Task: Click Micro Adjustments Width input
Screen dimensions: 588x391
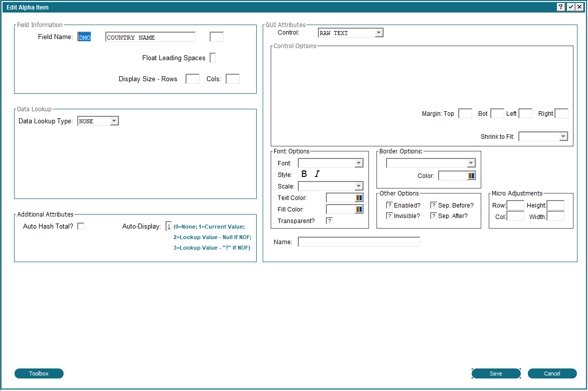Action: pos(555,216)
